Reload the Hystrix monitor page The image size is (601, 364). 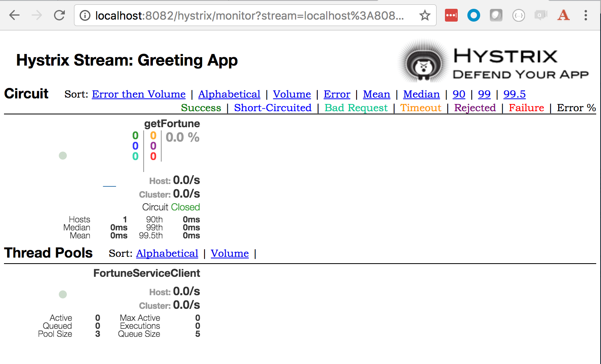pyautogui.click(x=60, y=15)
